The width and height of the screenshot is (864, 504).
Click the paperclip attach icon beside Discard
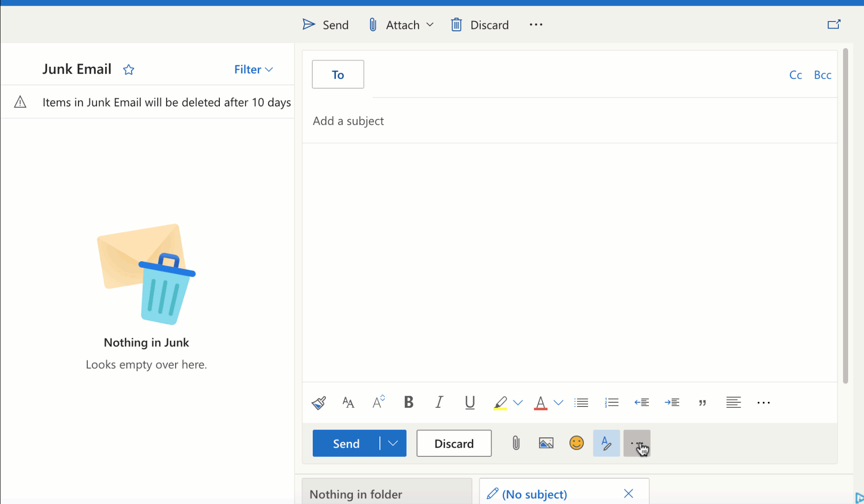(516, 443)
